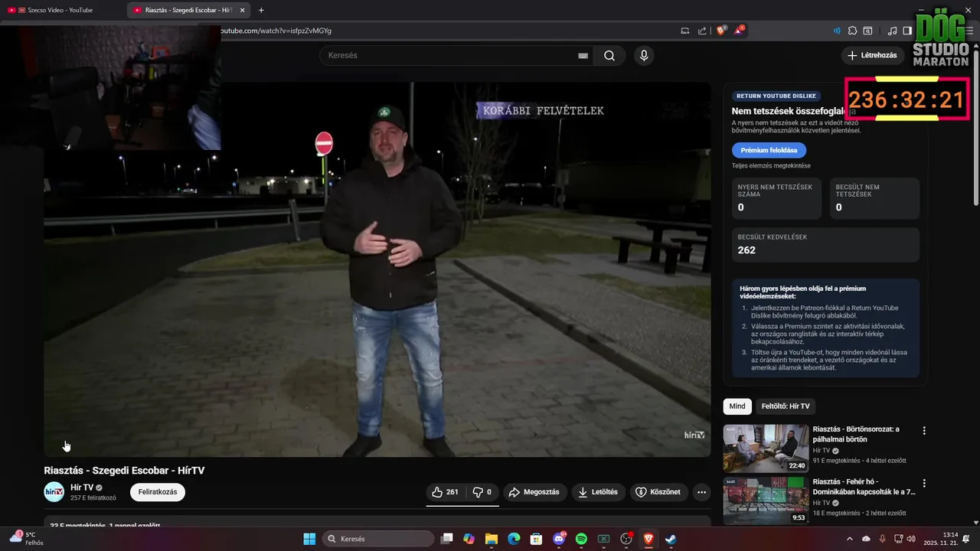Click the browser address bar URL
This screenshot has width=980, height=551.
(x=276, y=31)
